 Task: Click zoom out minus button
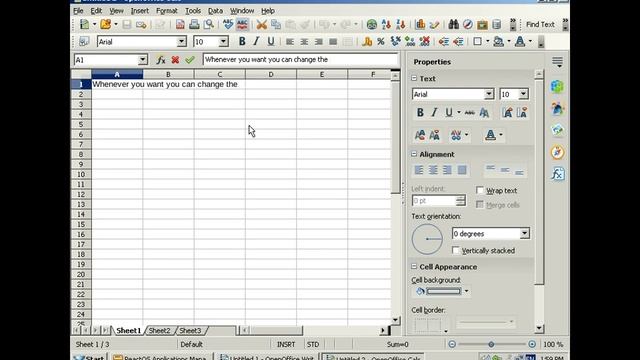click(452, 344)
